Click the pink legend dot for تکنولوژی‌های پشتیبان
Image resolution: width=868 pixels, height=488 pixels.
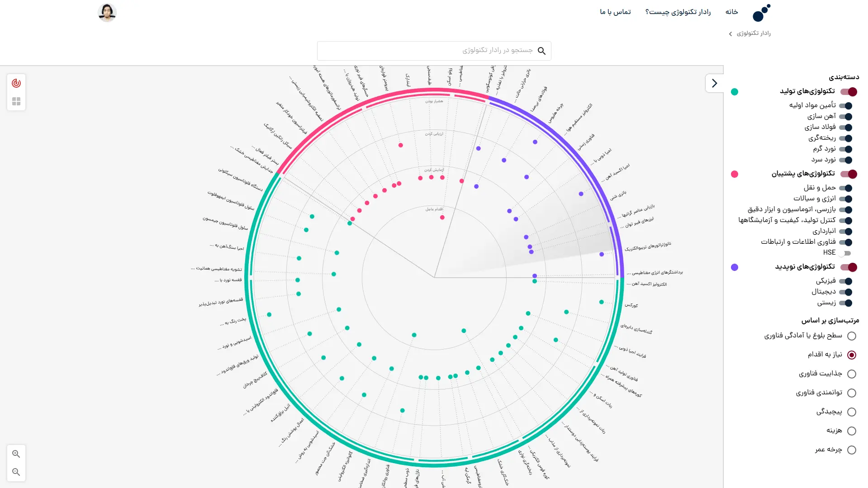pos(735,174)
